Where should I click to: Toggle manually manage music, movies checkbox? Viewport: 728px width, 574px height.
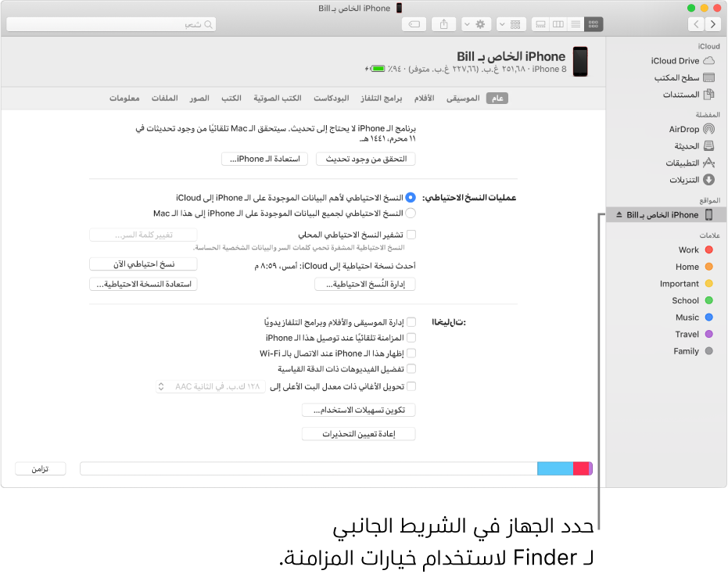pyautogui.click(x=411, y=322)
